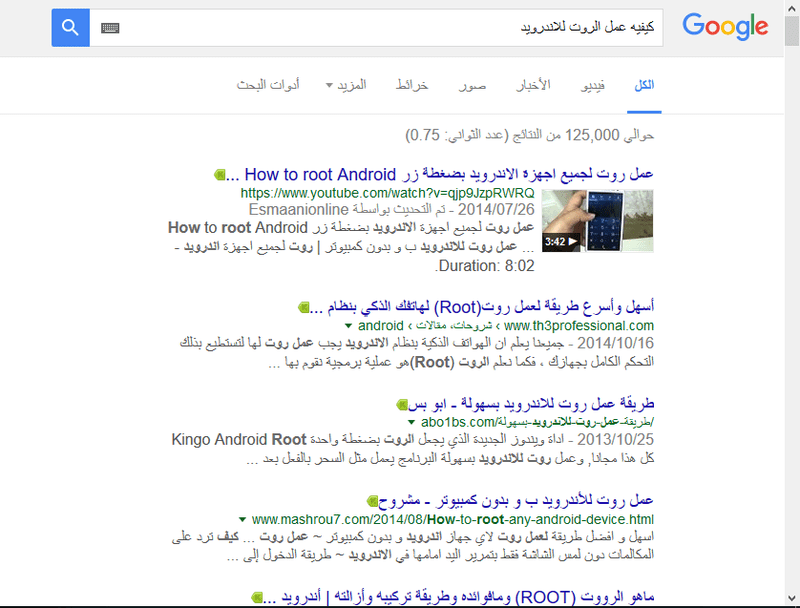This screenshot has width=800, height=608.
Task: Play the YouTube video thumbnail 3:42
Action: (x=597, y=221)
